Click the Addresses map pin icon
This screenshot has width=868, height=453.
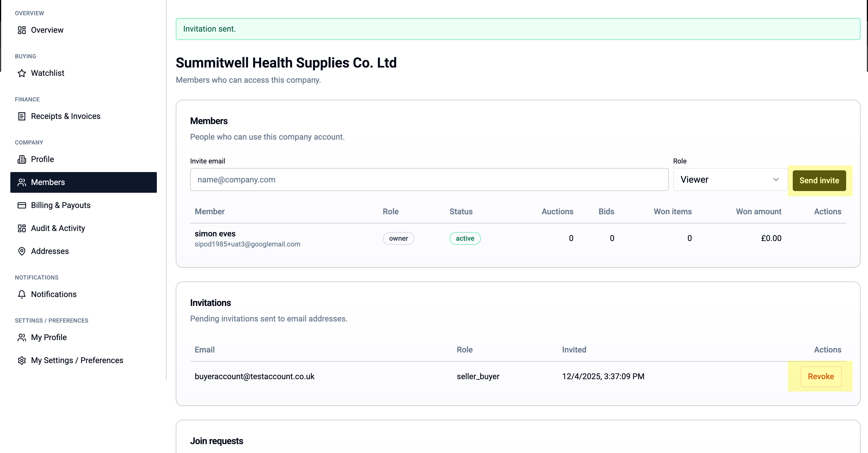[22, 251]
